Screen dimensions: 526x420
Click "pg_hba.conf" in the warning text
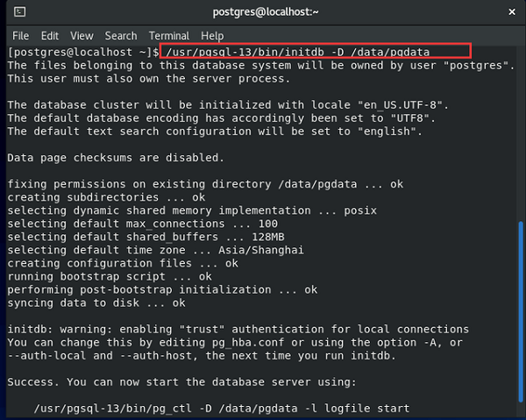(248, 343)
